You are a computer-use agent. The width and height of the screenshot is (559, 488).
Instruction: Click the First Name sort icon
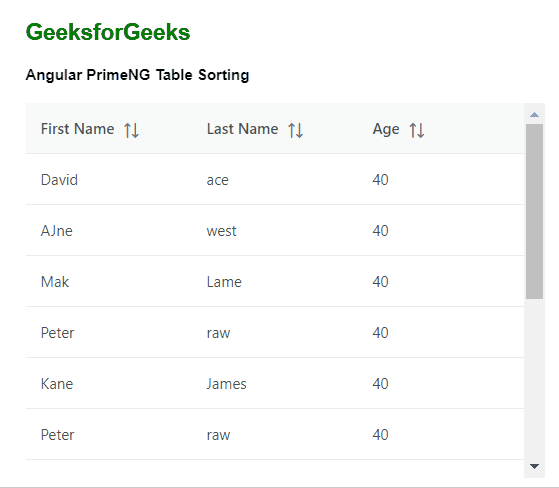[132, 130]
